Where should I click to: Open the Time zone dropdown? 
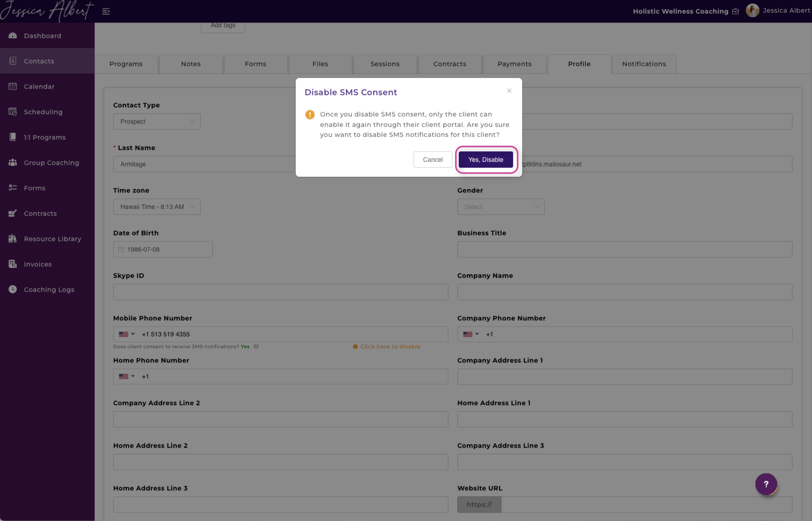(x=157, y=207)
